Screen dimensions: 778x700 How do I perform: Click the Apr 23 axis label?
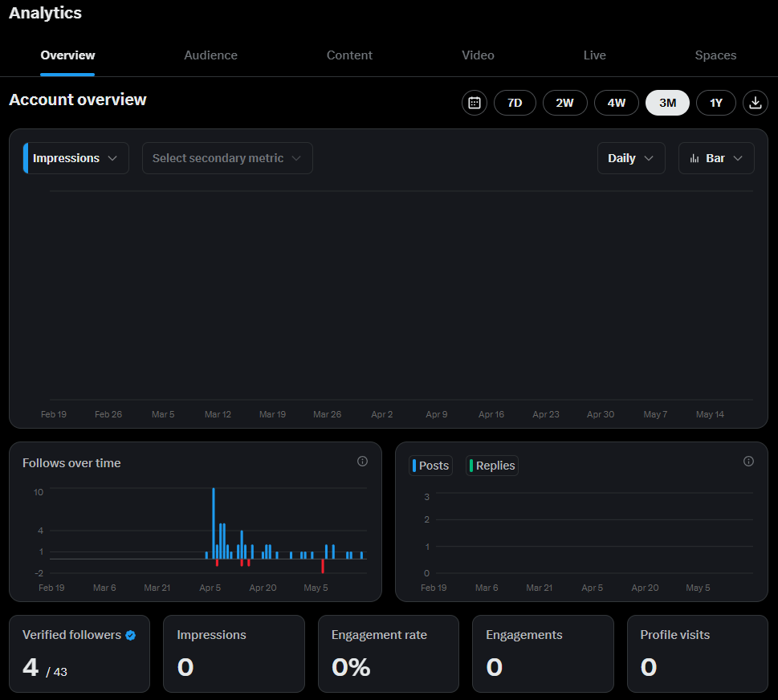tap(546, 414)
